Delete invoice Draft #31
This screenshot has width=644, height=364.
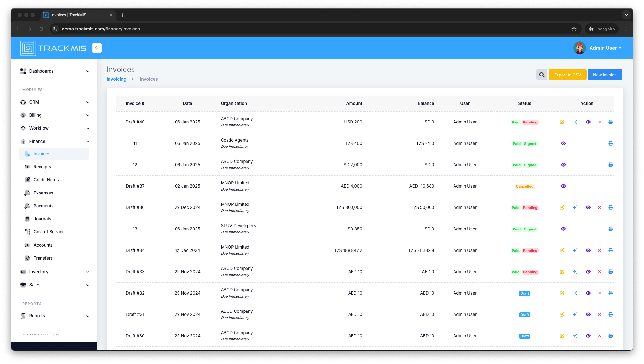point(600,314)
